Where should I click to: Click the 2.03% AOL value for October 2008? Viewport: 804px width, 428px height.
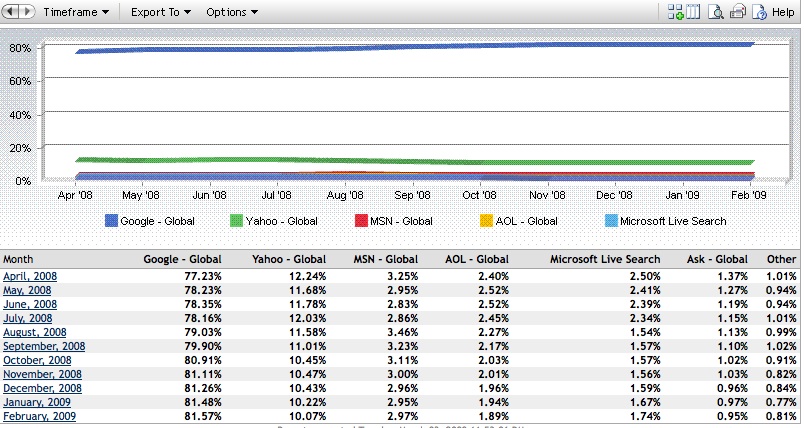pos(493,360)
